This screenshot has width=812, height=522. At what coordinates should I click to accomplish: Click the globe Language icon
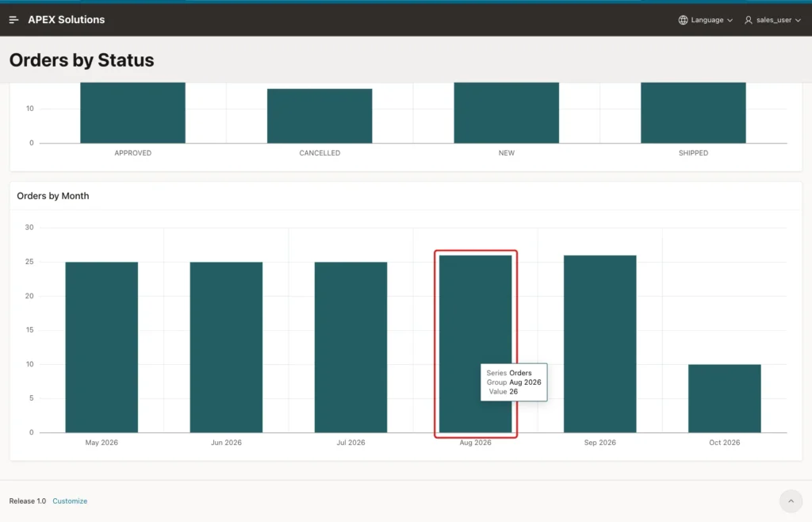(683, 20)
